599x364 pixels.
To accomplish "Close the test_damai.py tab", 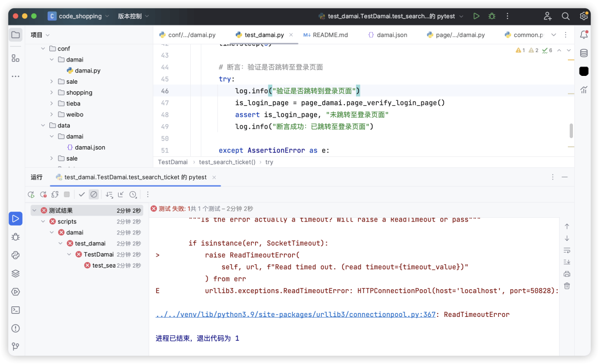I will click(x=291, y=35).
